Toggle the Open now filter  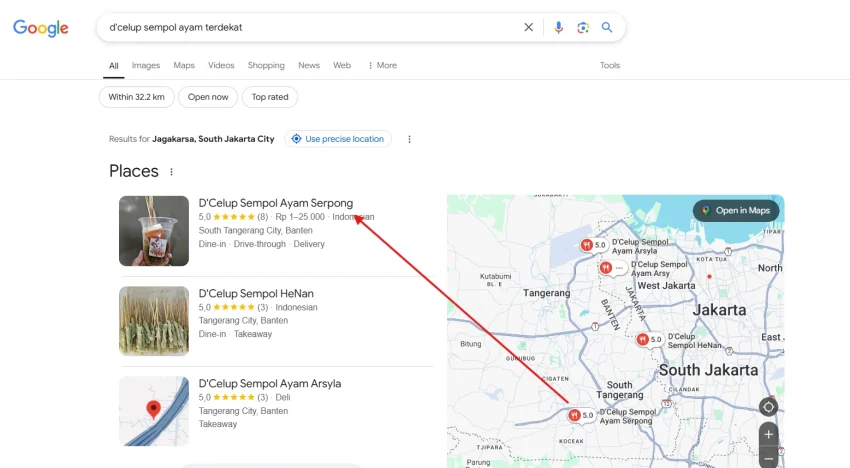click(208, 97)
